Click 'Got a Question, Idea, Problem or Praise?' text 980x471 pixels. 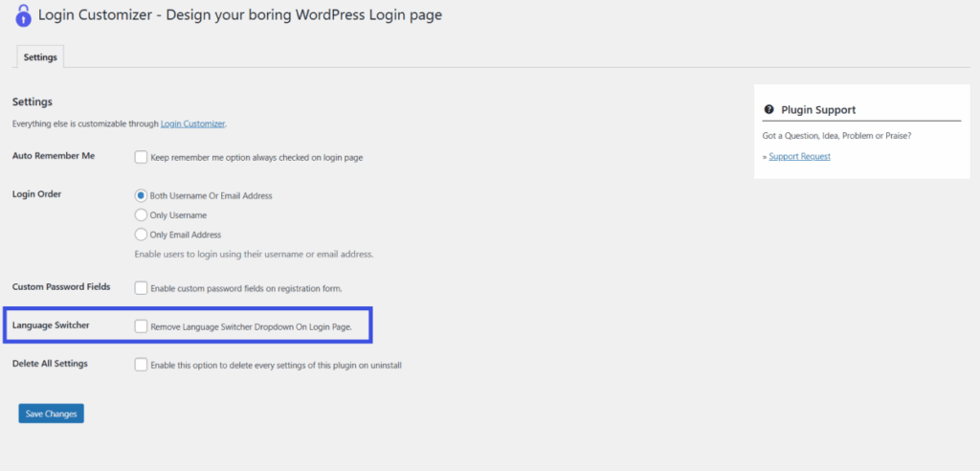[x=836, y=135]
